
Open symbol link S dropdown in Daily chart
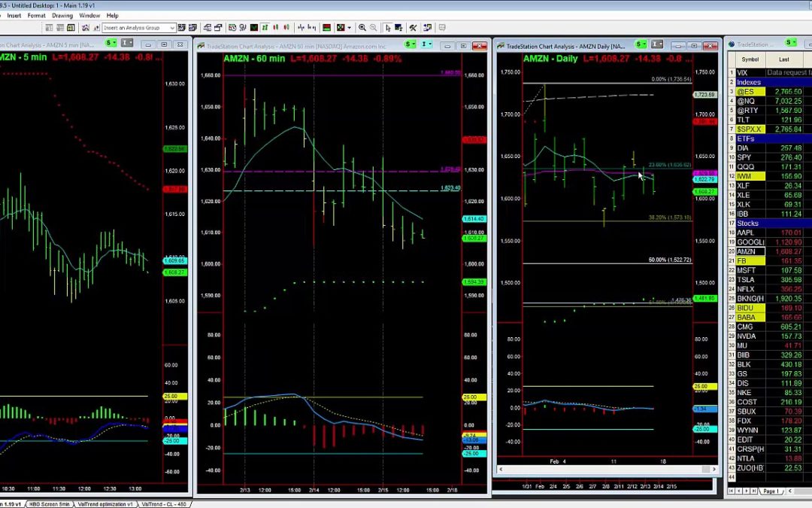[x=641, y=44]
